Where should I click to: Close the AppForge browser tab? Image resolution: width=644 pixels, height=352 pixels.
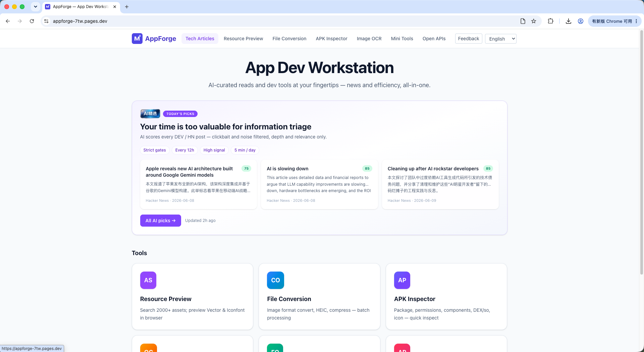115,7
